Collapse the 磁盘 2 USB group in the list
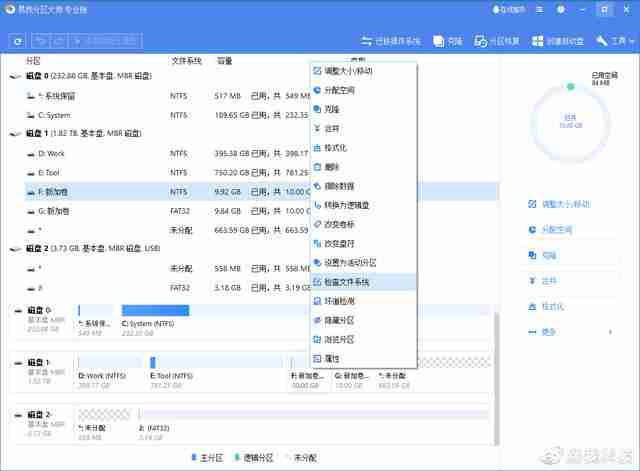 pyautogui.click(x=16, y=249)
